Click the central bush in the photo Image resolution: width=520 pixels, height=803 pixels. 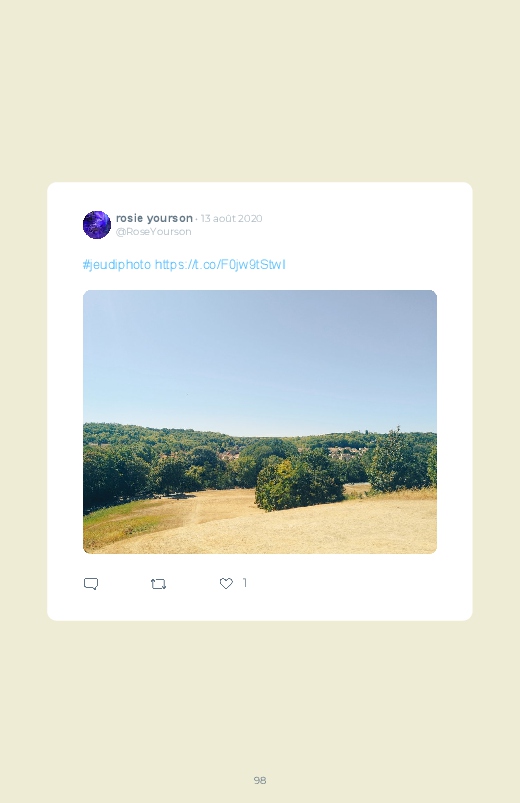click(x=299, y=484)
